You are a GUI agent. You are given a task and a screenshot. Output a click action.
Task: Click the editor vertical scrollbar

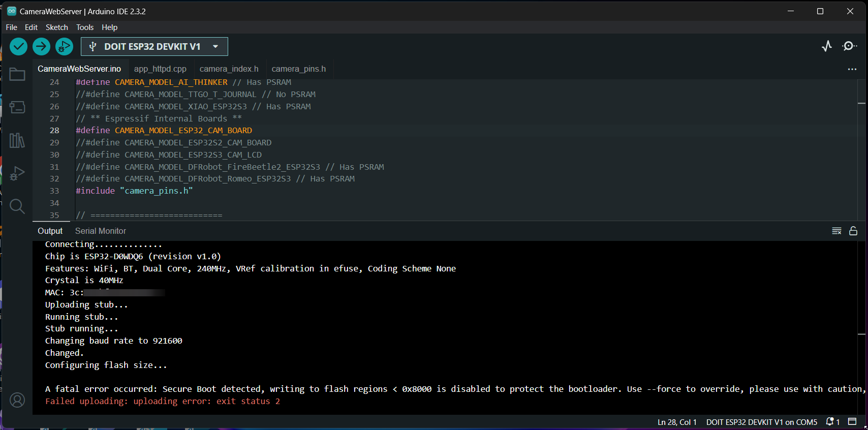click(x=861, y=150)
